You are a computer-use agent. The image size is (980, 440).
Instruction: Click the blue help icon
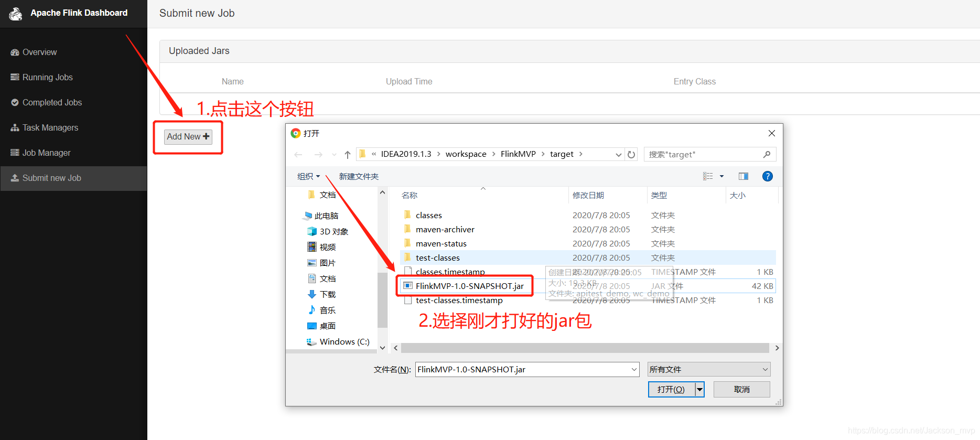coord(768,176)
